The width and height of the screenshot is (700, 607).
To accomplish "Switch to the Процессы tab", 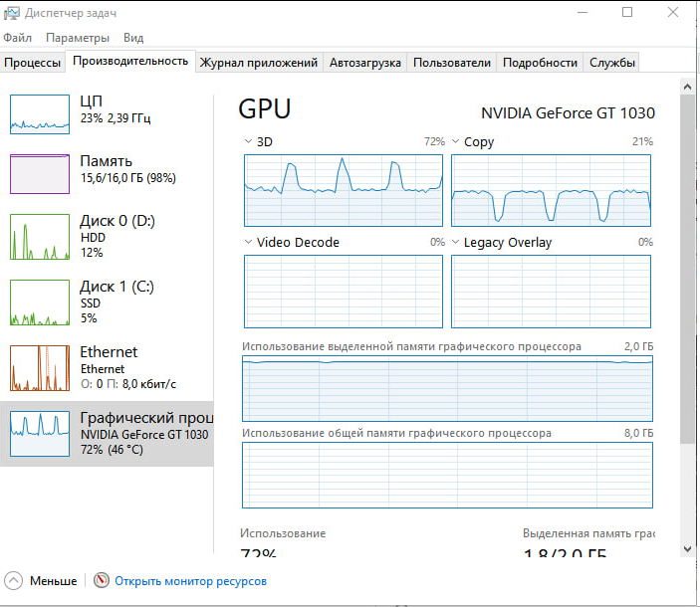I will [x=33, y=62].
